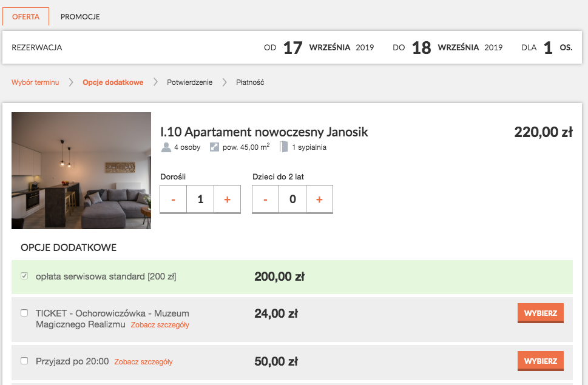Select the OFERTA tab
The width and height of the screenshot is (588, 385).
25,16
